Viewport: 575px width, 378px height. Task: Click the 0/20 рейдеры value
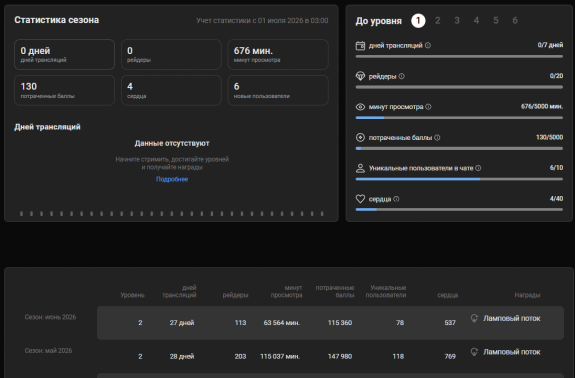click(x=556, y=76)
